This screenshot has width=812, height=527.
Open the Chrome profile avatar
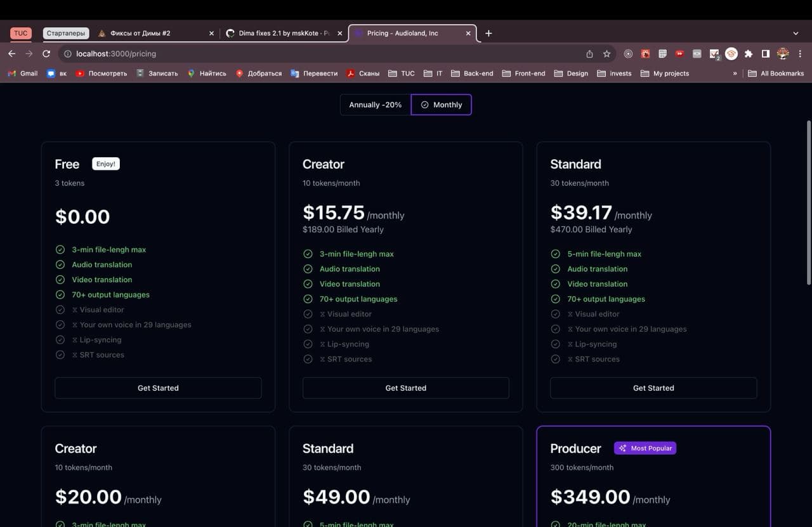(x=783, y=54)
